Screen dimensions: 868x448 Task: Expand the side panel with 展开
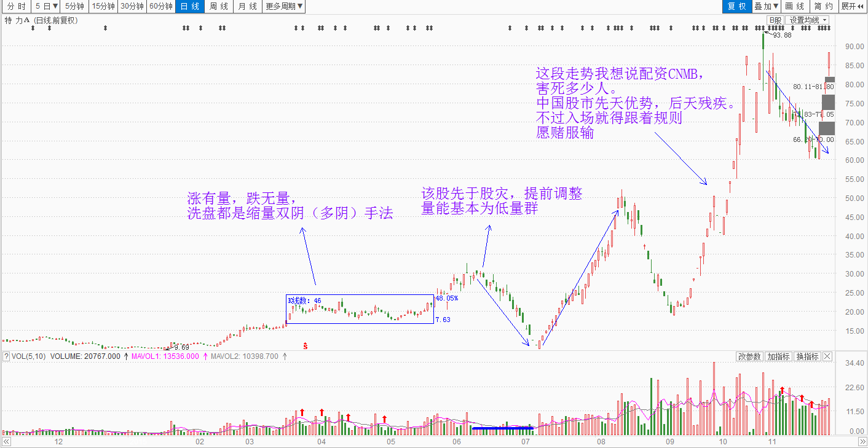point(853,6)
